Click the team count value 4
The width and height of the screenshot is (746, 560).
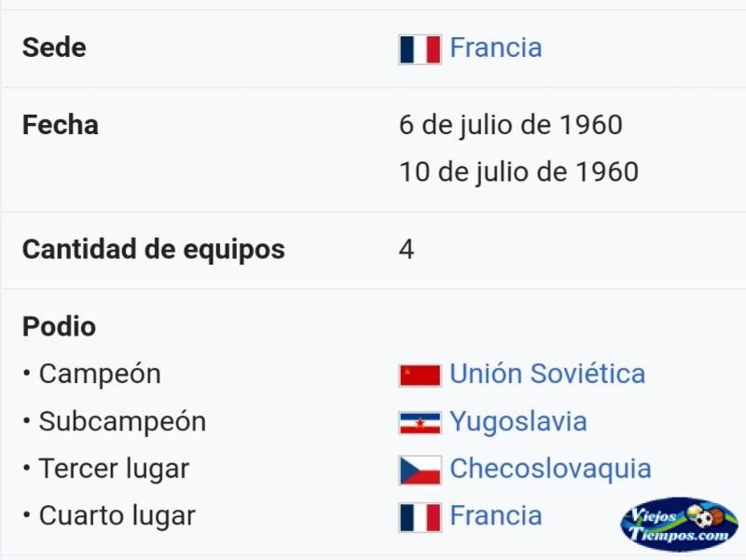[407, 250]
